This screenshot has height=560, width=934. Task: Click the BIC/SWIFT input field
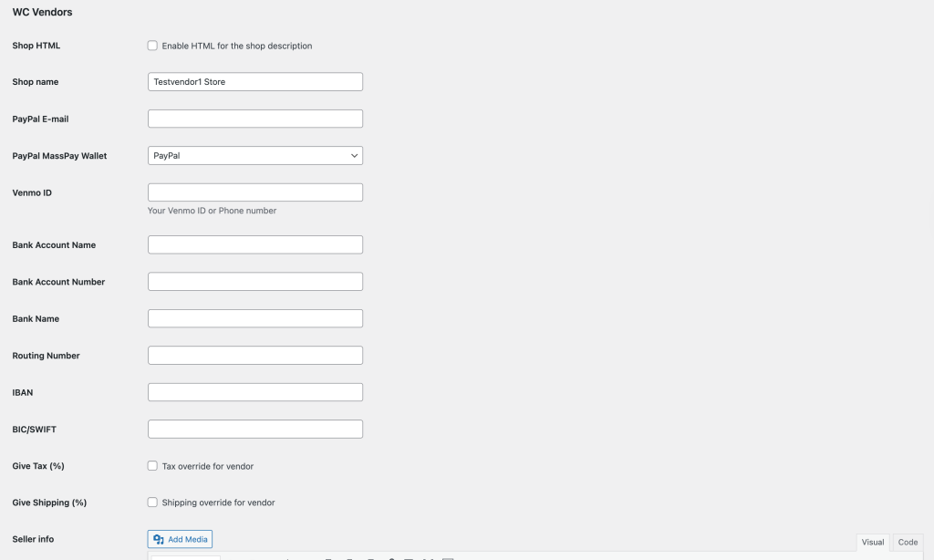click(255, 430)
